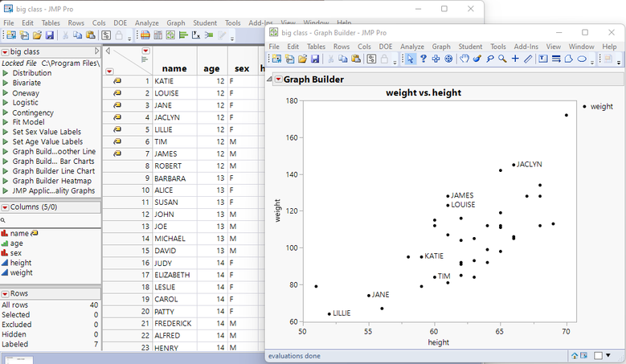Image resolution: width=626 pixels, height=364 pixels.
Task: Select the Grabber hand tool
Action: (x=464, y=59)
